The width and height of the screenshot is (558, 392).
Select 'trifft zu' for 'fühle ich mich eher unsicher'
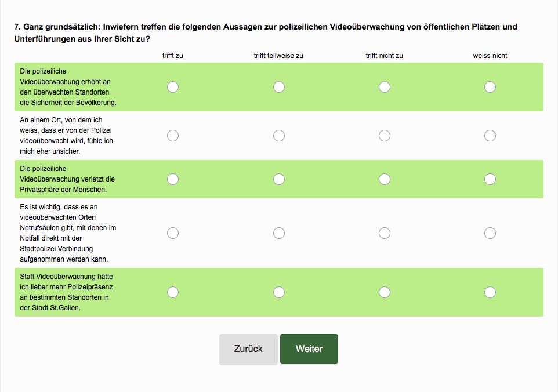(173, 136)
